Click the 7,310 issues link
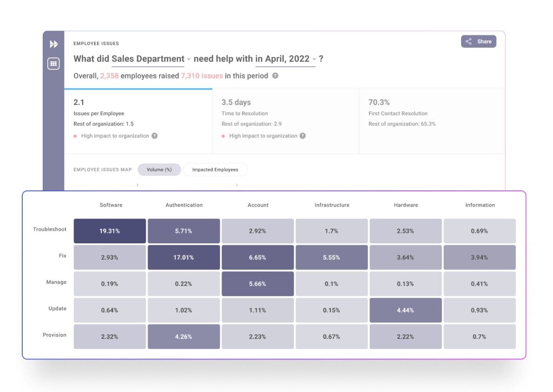Image resolution: width=553 pixels, height=392 pixels. point(202,76)
